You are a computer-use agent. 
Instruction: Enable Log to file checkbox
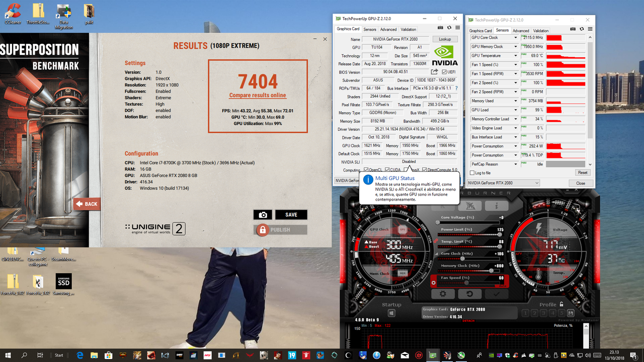tap(471, 173)
